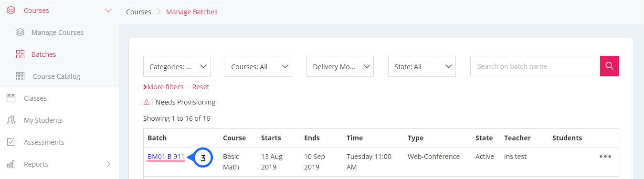Click the Reset filters link

pyautogui.click(x=201, y=87)
